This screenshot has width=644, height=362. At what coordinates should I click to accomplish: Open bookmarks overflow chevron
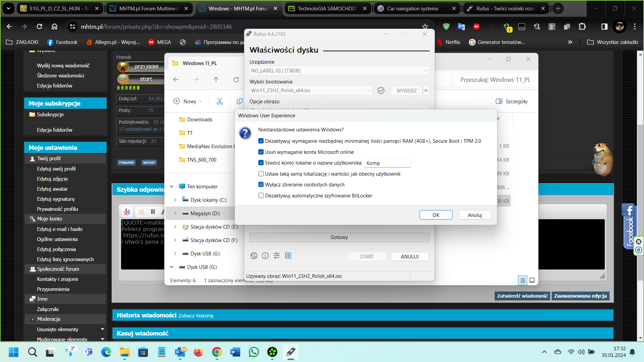pyautogui.click(x=570, y=42)
